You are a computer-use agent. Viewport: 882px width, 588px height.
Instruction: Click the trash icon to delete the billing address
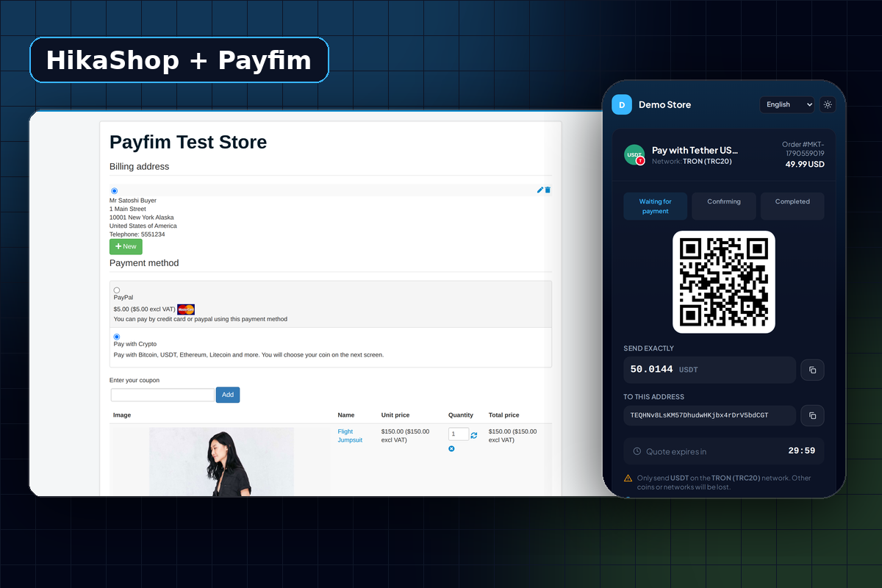pyautogui.click(x=548, y=190)
